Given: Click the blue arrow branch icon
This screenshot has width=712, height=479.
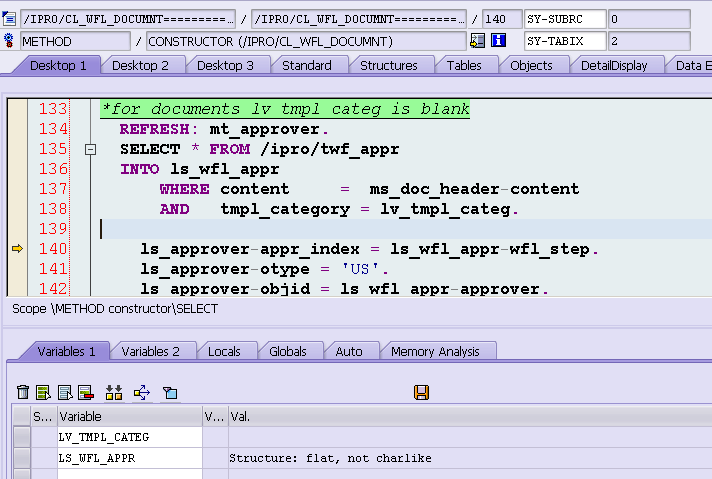Looking at the screenshot, I should point(142,392).
